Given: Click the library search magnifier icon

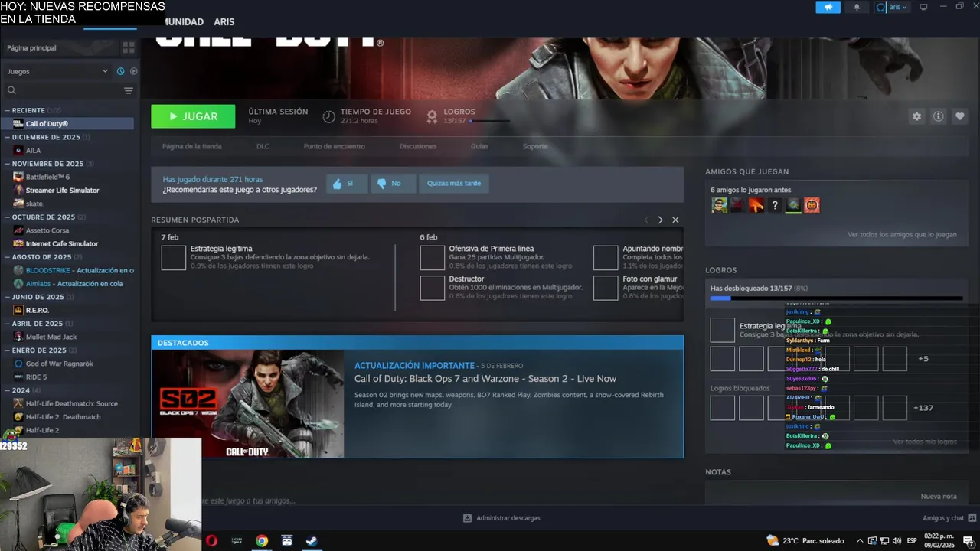Looking at the screenshot, I should coord(11,90).
